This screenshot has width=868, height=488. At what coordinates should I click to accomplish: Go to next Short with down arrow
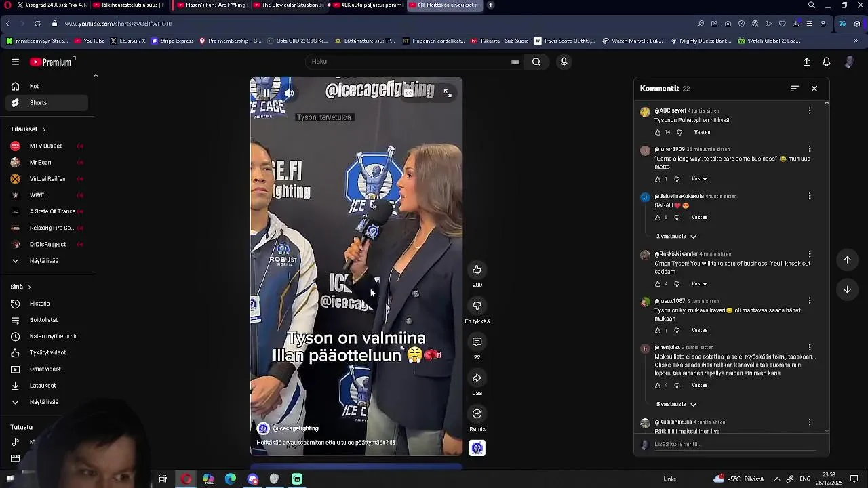[x=847, y=289]
